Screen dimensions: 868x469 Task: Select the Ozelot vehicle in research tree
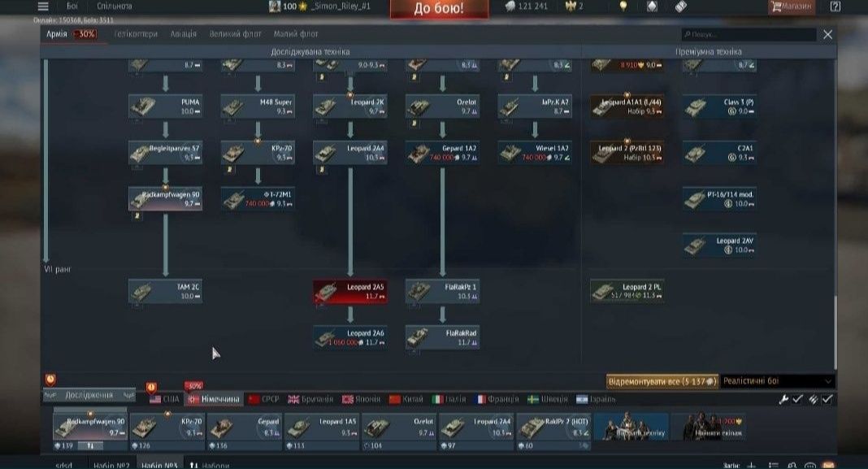(442, 106)
